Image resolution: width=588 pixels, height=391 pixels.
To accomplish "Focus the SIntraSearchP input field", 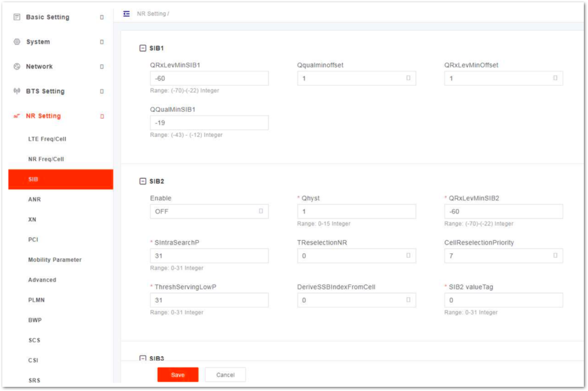I will [x=209, y=256].
